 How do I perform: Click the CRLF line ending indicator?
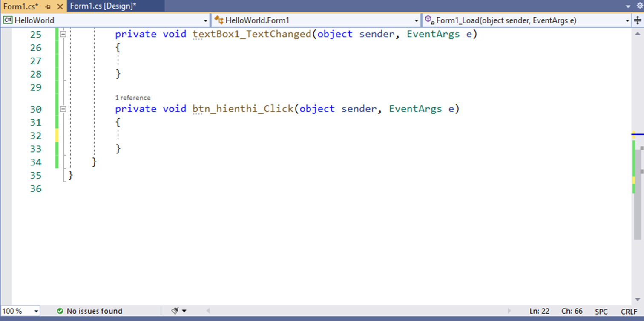click(629, 311)
